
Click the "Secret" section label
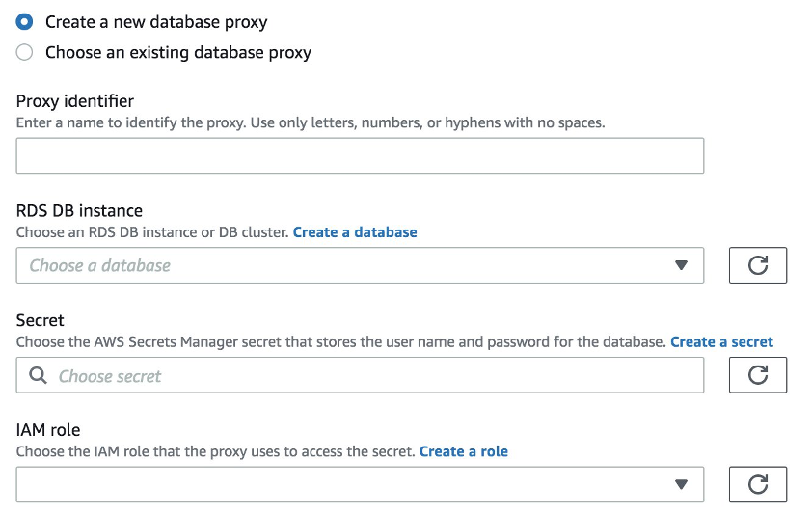[x=41, y=321]
